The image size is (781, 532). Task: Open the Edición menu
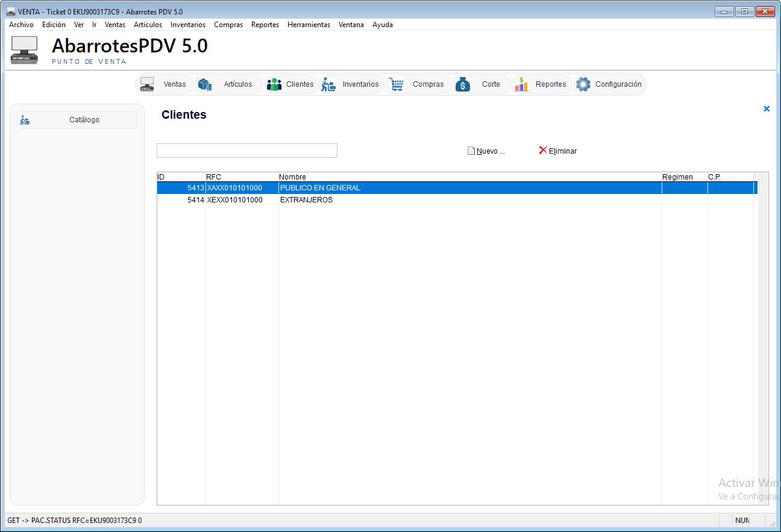54,25
